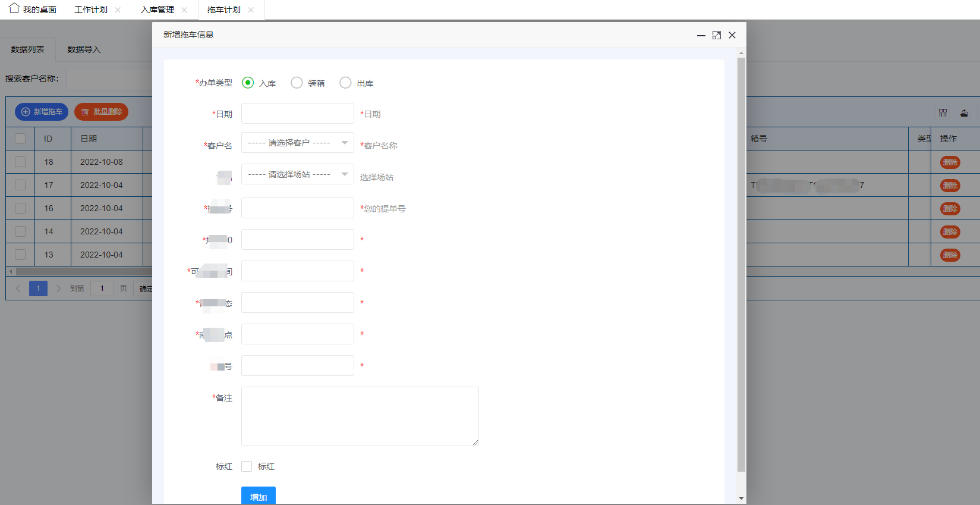Check the row with ID 18
This screenshot has width=980, height=505.
click(20, 162)
